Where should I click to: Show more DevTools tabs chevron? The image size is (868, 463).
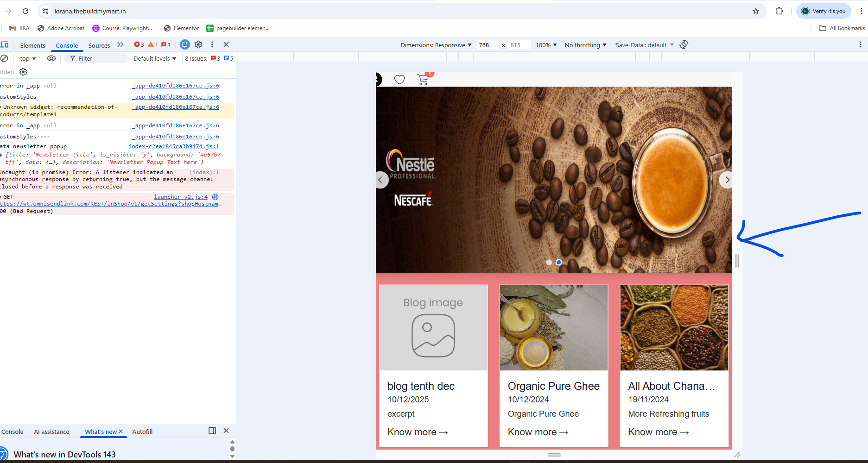(x=120, y=45)
